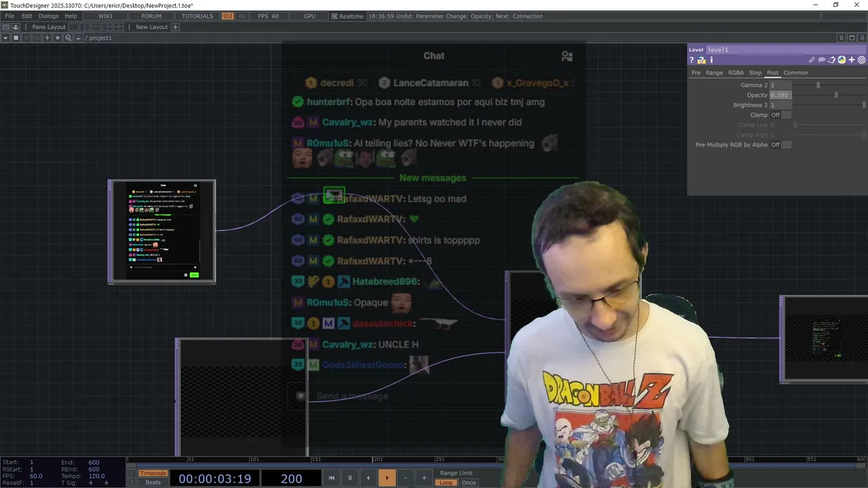Image resolution: width=868 pixels, height=488 pixels.
Task: Click the plus icon in the path bar
Action: [x=47, y=38]
